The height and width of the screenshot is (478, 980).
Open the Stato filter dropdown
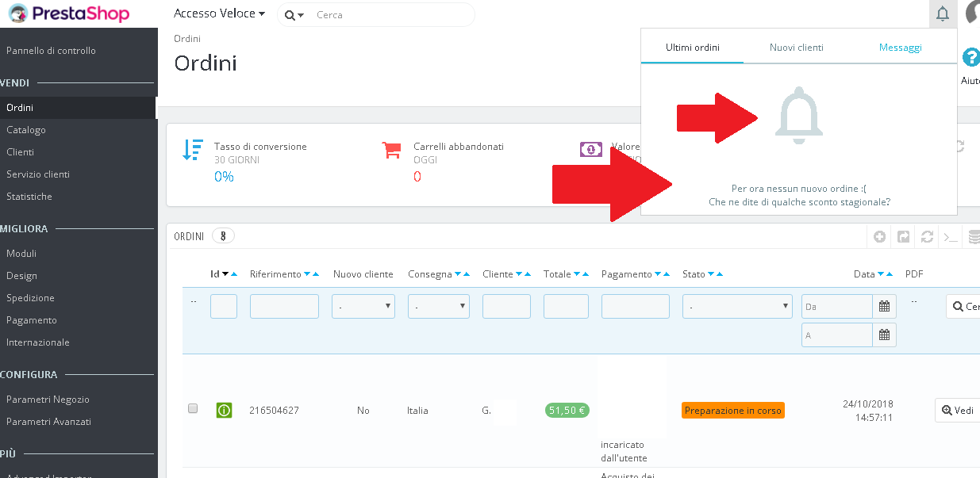[737, 307]
